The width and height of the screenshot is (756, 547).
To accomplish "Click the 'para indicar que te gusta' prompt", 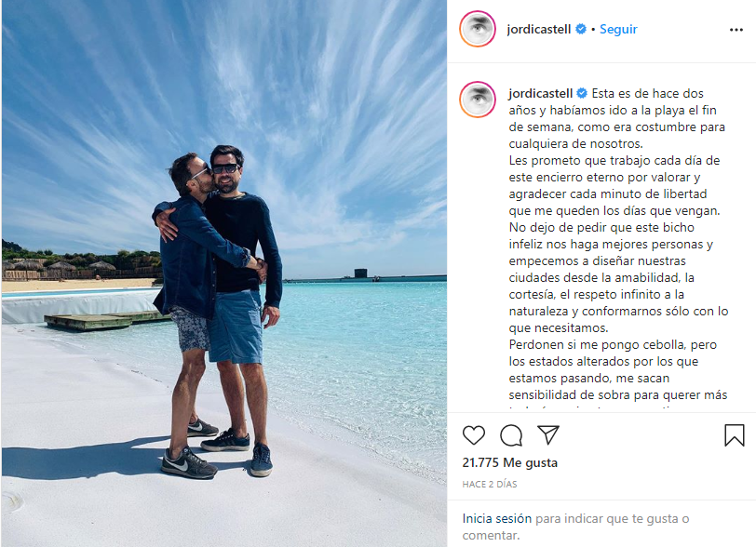I will click(575, 527).
